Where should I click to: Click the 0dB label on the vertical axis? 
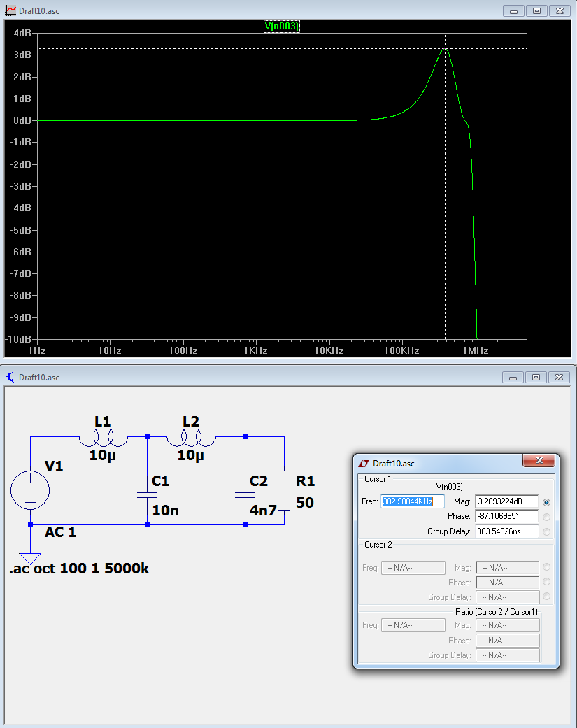tap(22, 121)
